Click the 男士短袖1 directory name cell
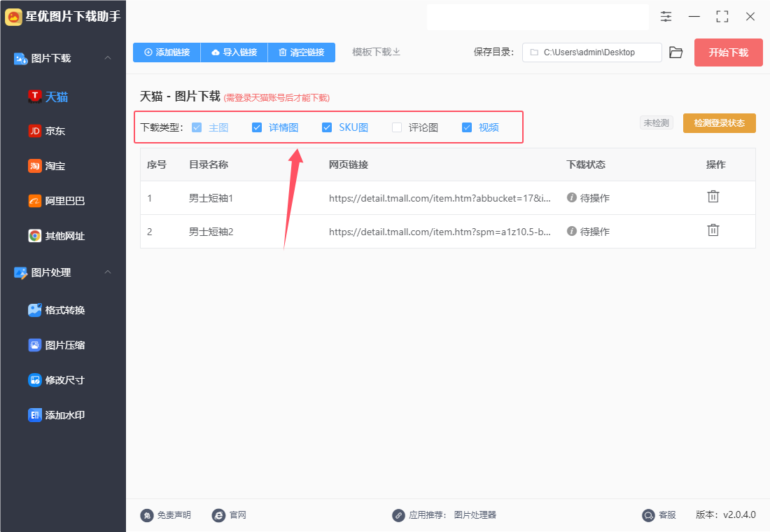This screenshot has height=532, width=770. [x=211, y=198]
